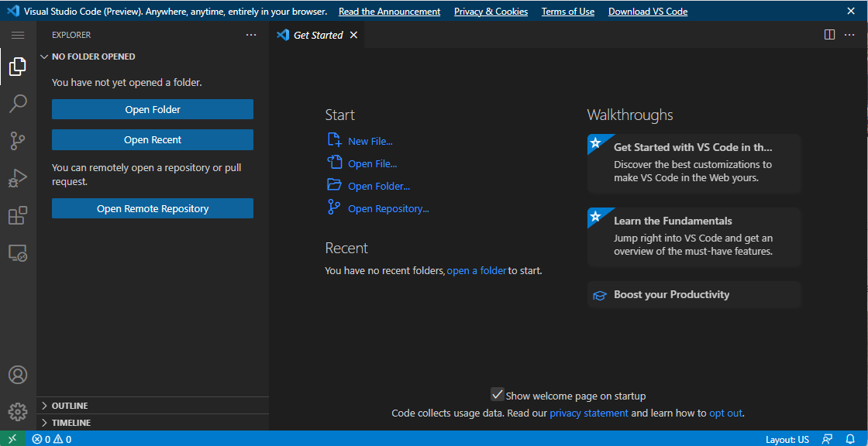Viewport: 868px width, 446px height.
Task: Click the New File... link
Action: pyautogui.click(x=370, y=141)
